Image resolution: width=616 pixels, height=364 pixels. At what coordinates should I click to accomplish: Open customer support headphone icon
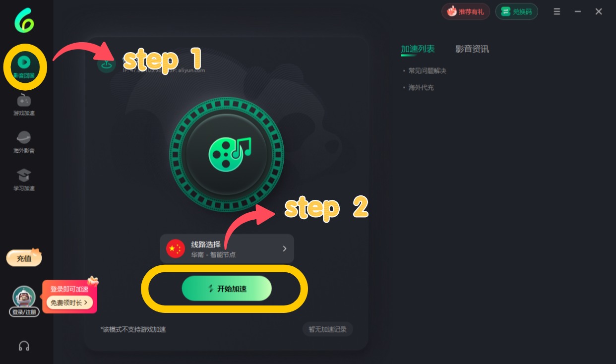pos(24,346)
